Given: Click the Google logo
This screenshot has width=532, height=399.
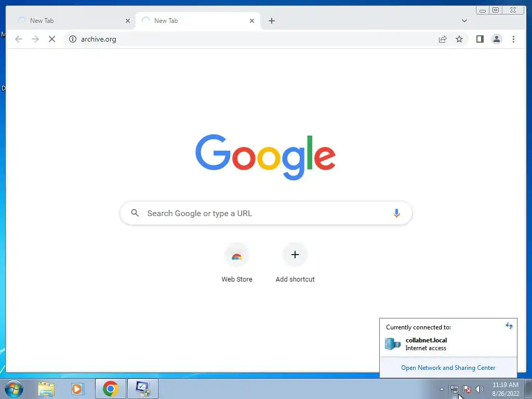Looking at the screenshot, I should tap(265, 157).
